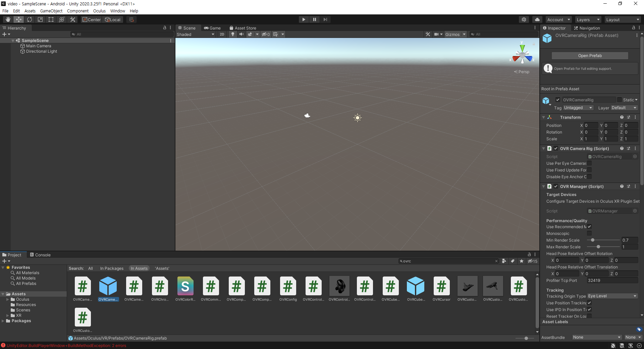Open cloud services icon
The width and height of the screenshot is (644, 349).
537,19
